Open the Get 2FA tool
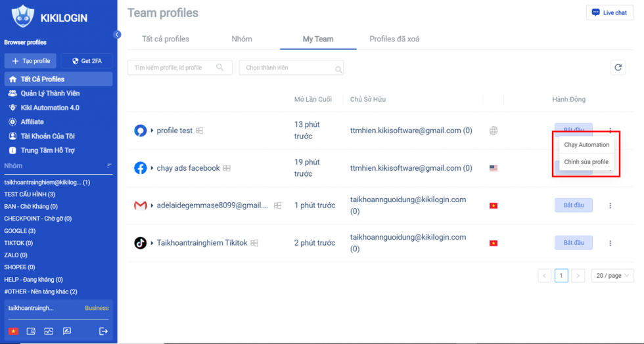644x344 pixels. pyautogui.click(x=86, y=61)
